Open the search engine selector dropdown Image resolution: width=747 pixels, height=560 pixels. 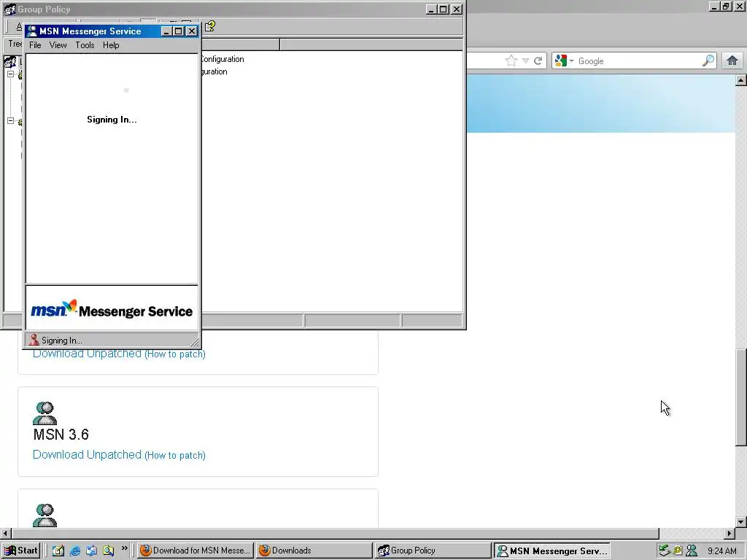564,61
